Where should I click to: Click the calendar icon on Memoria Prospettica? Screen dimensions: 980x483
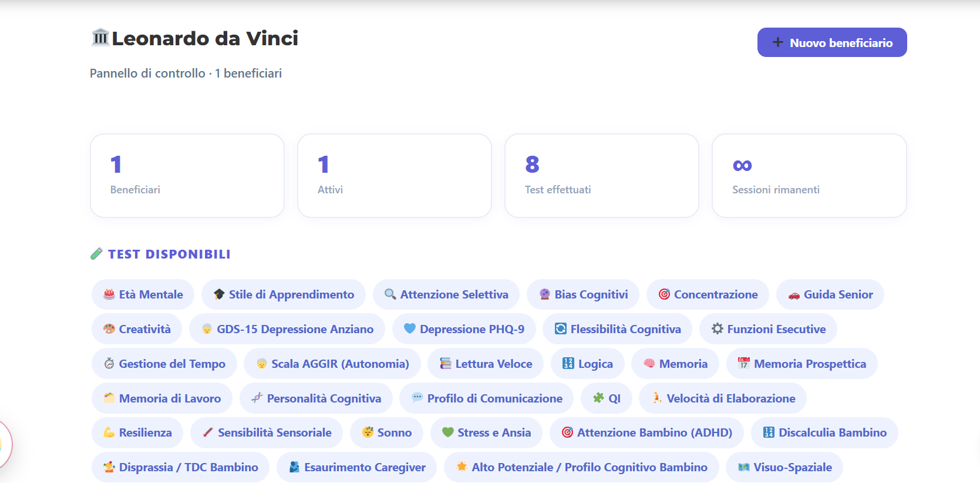744,364
